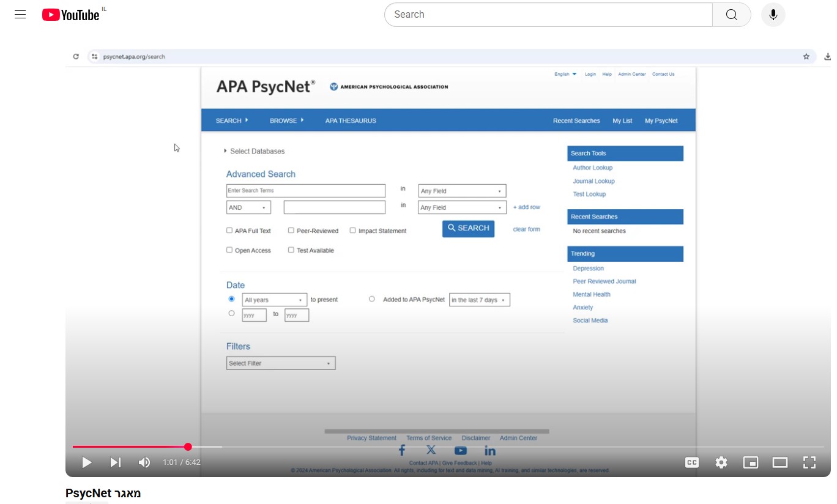Click the YouTube Search input box

coord(549,15)
